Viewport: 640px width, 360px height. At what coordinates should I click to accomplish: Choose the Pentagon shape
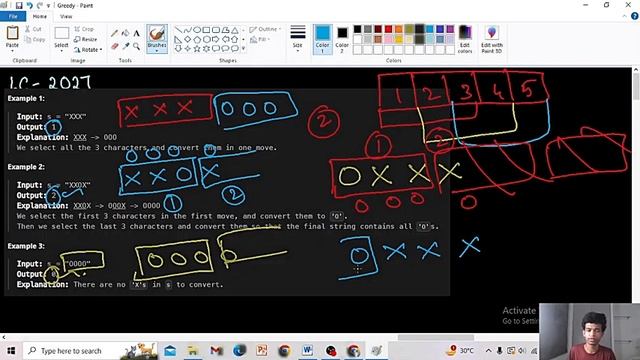(x=197, y=39)
